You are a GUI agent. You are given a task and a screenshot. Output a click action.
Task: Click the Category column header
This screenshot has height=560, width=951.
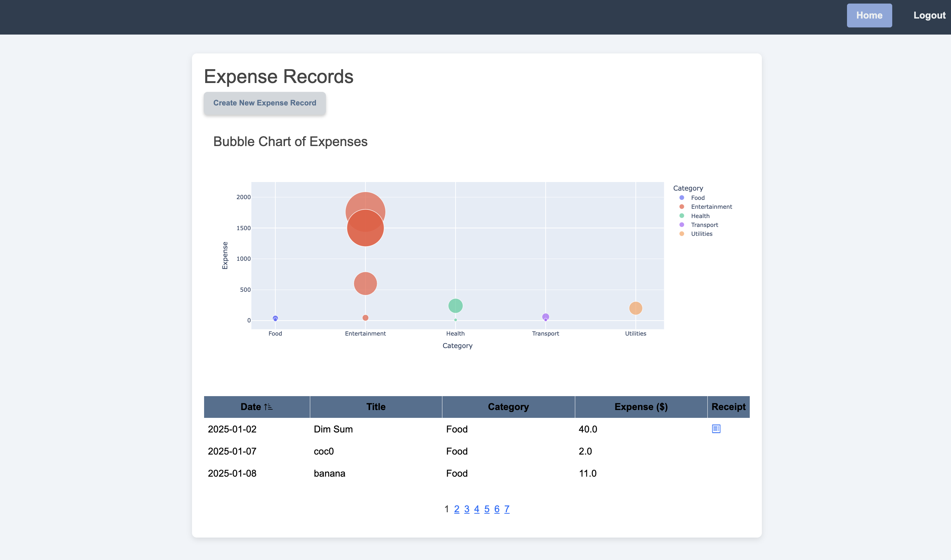(508, 407)
